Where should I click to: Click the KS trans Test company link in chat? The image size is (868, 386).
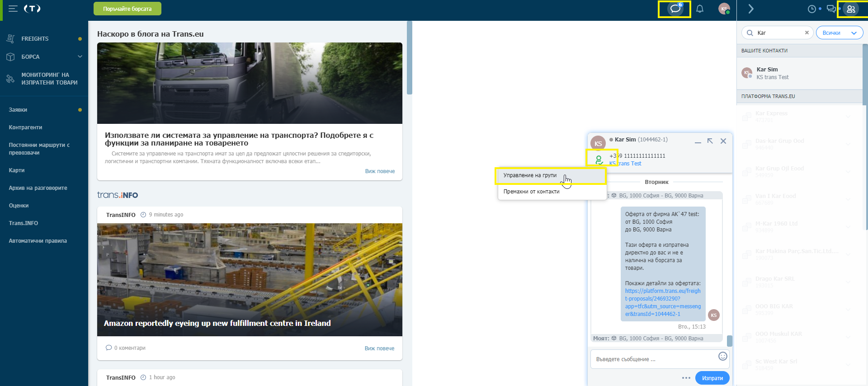625,164
